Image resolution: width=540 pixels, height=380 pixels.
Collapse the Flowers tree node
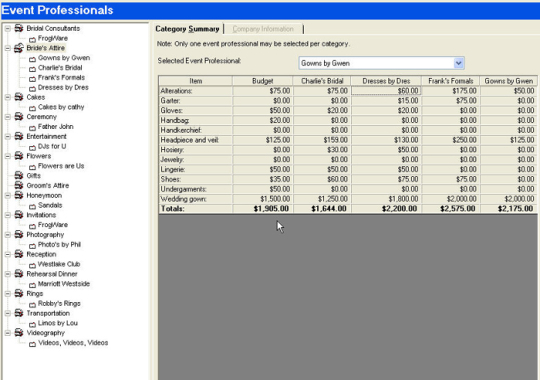[8, 156]
